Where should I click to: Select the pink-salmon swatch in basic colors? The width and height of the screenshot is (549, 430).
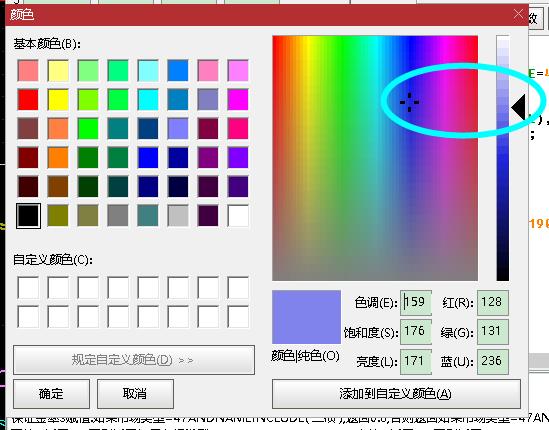(x=28, y=70)
